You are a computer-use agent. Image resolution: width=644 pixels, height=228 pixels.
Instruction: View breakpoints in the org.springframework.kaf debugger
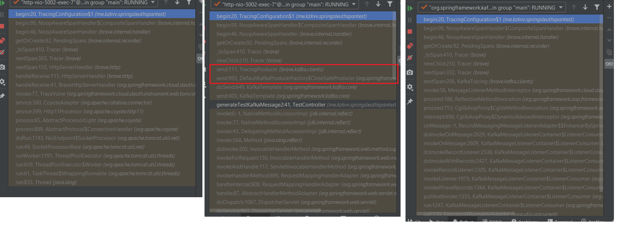(x=410, y=46)
